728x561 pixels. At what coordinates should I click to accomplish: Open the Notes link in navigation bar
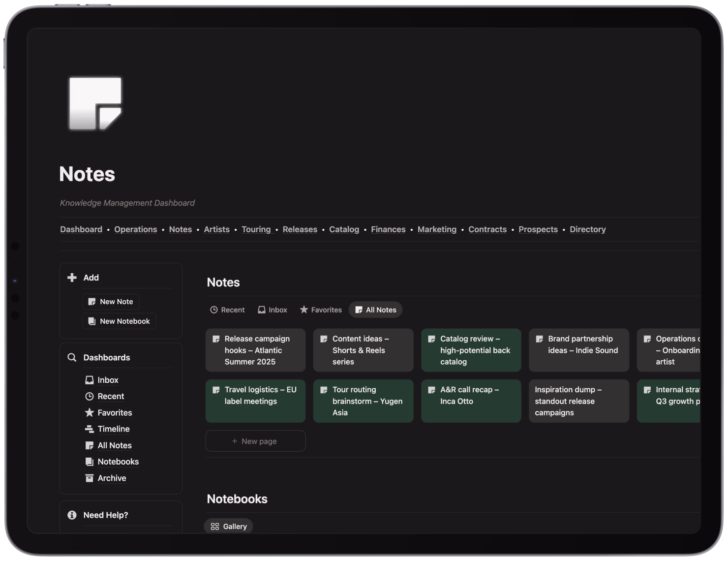point(181,229)
